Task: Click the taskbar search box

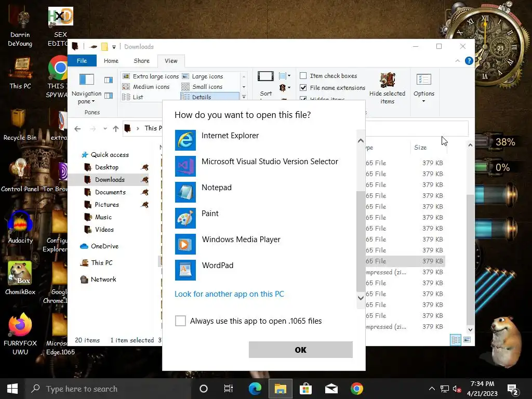Action: [x=108, y=389]
